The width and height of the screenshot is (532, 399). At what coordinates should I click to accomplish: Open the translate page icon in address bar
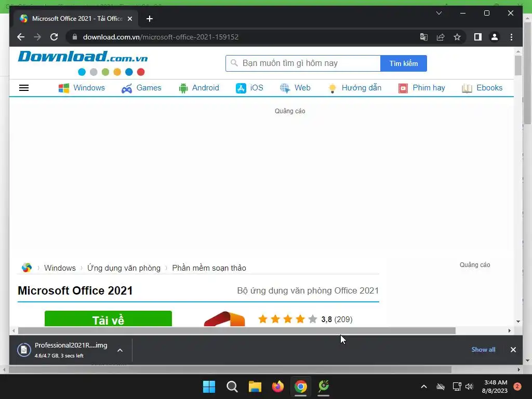(424, 37)
